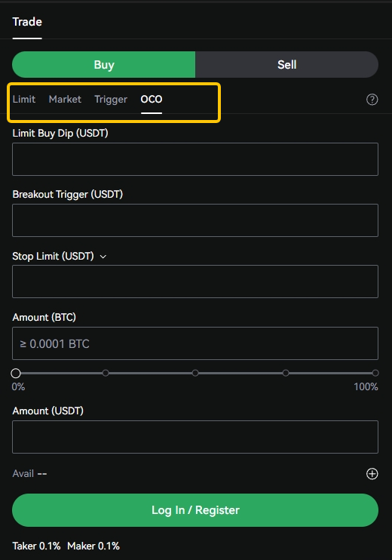
Task: Select the Market order tab
Action: pos(65,100)
